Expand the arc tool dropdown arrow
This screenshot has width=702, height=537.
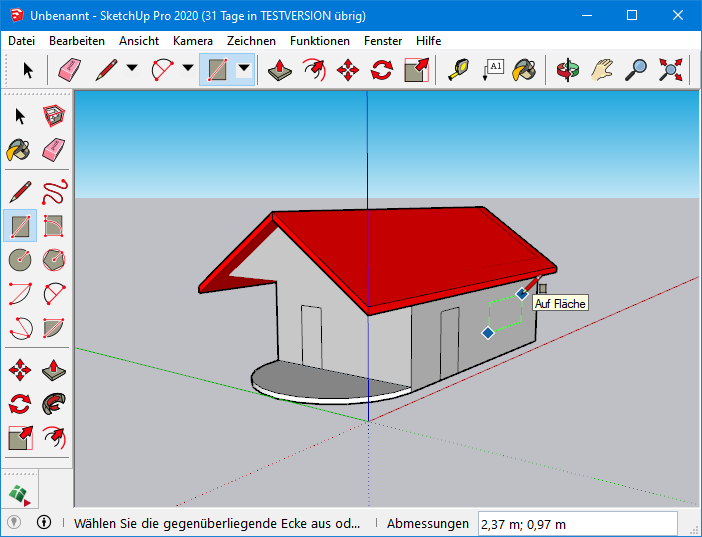(x=188, y=69)
